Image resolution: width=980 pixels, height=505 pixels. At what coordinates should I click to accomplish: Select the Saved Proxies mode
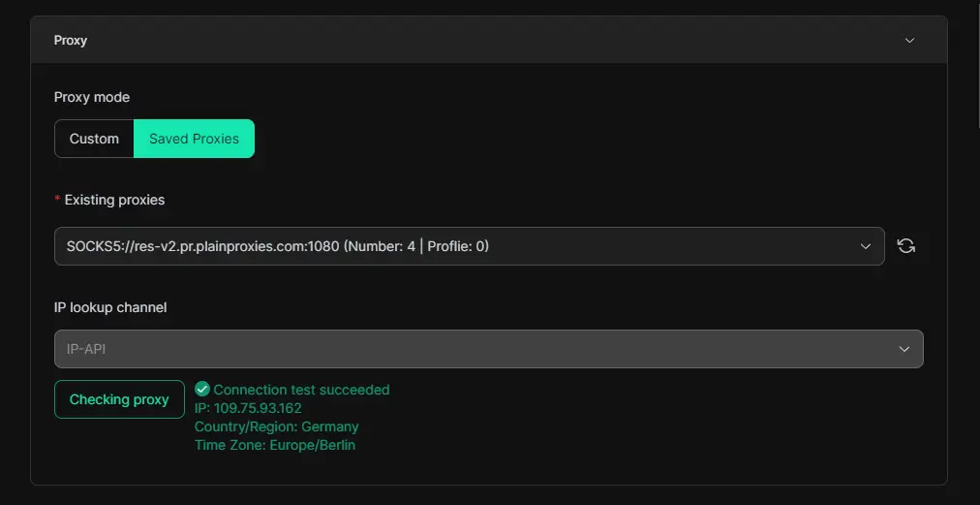pos(194,139)
